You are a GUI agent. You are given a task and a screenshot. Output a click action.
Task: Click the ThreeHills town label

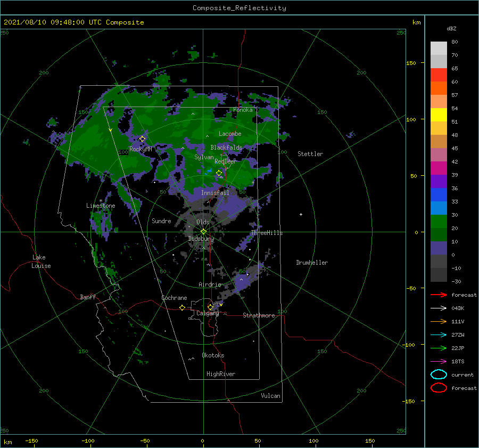coord(267,233)
